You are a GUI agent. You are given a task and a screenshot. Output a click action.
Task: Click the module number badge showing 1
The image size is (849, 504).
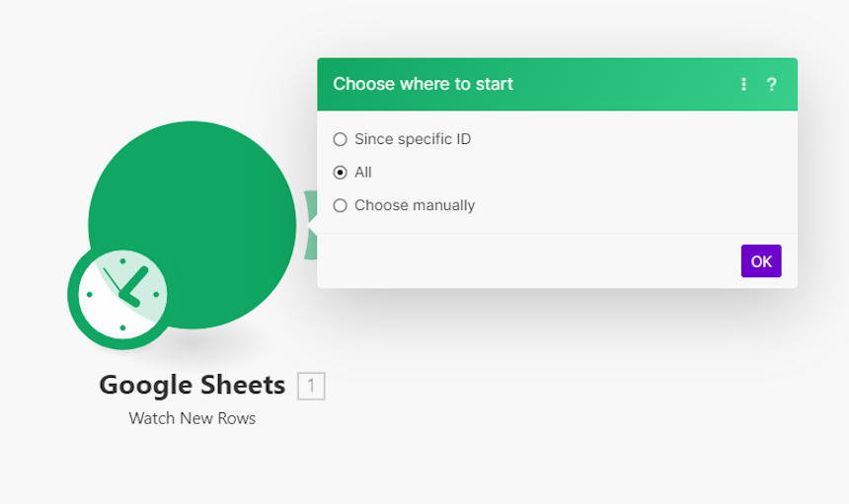[311, 386]
